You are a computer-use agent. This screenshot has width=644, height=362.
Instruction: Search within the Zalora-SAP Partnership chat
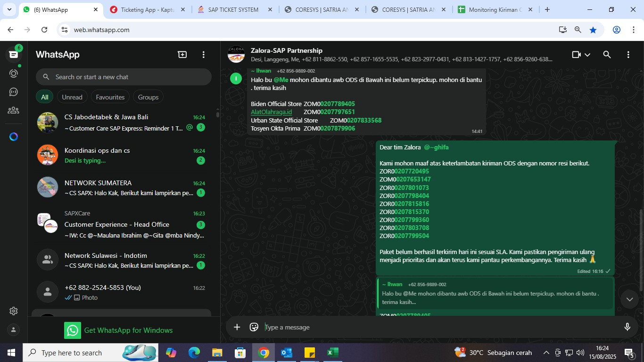click(x=607, y=55)
